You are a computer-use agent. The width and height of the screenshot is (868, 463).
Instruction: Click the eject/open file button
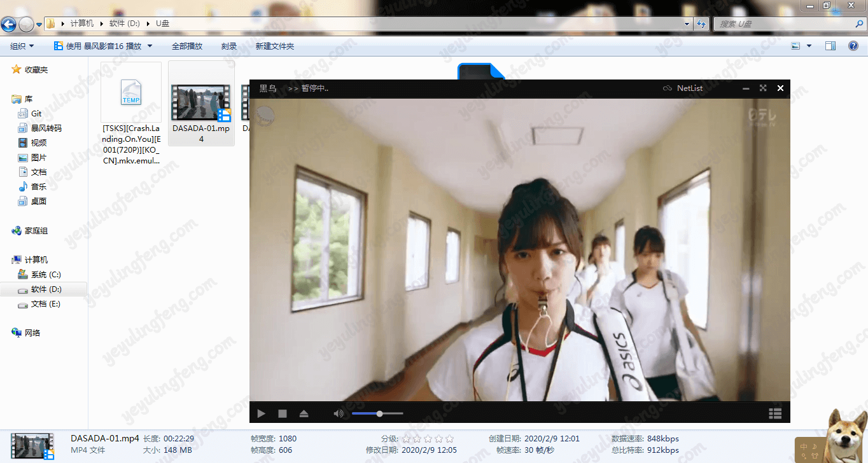(304, 413)
